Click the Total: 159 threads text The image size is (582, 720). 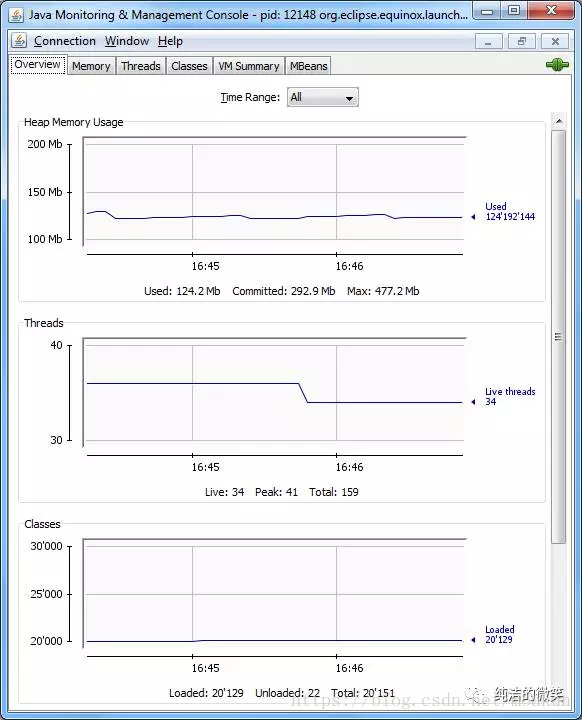point(334,492)
